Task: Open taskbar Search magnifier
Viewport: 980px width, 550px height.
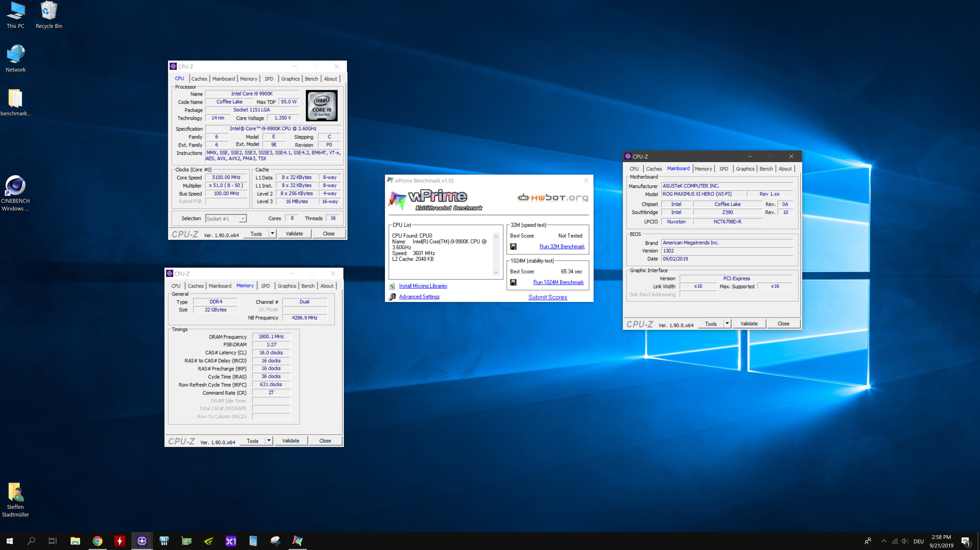Action: 32,541
